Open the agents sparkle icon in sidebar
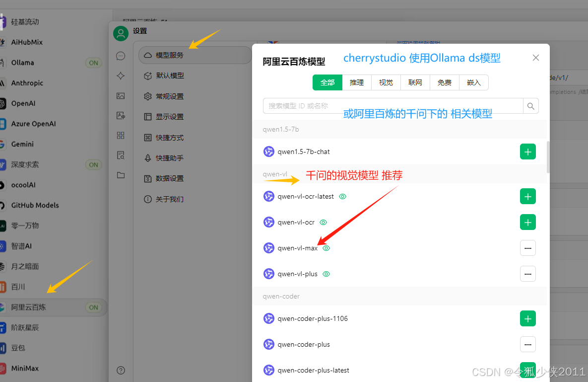 click(x=121, y=76)
